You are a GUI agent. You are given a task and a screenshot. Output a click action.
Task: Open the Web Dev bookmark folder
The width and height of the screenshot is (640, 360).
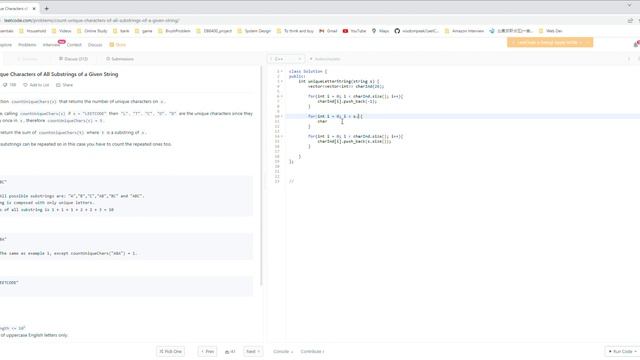[x=551, y=31]
